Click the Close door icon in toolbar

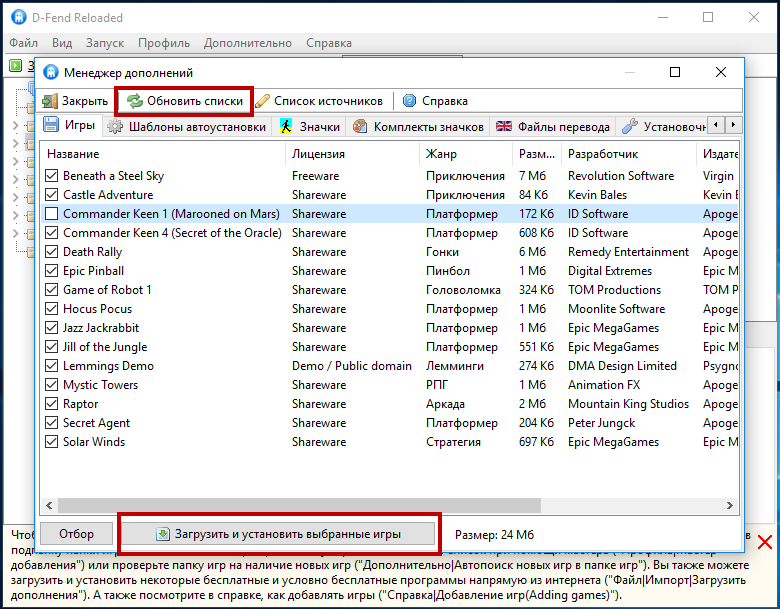(50, 101)
